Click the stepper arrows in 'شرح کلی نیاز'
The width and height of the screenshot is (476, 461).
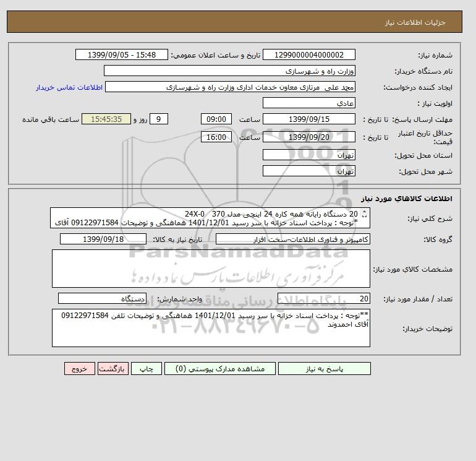pos(365,214)
